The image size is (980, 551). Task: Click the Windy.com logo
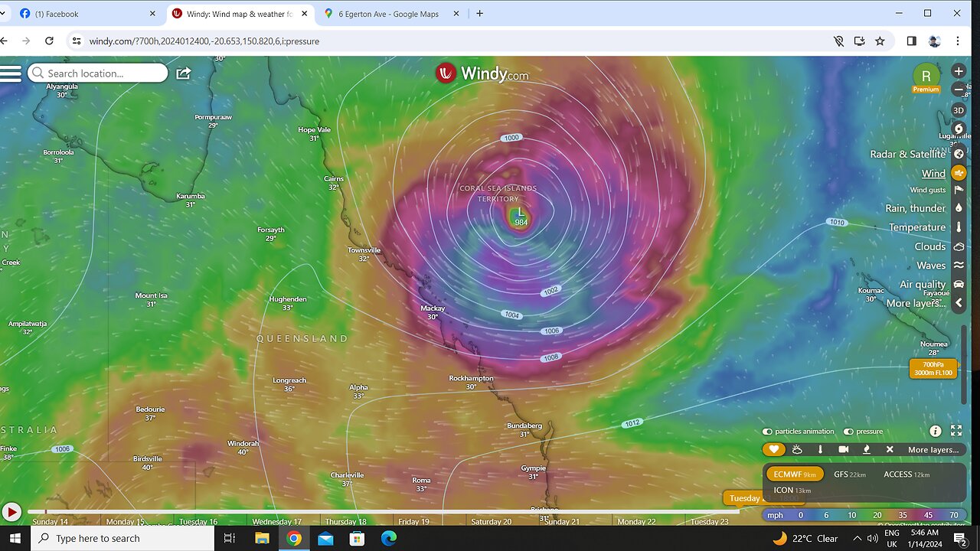click(x=482, y=73)
